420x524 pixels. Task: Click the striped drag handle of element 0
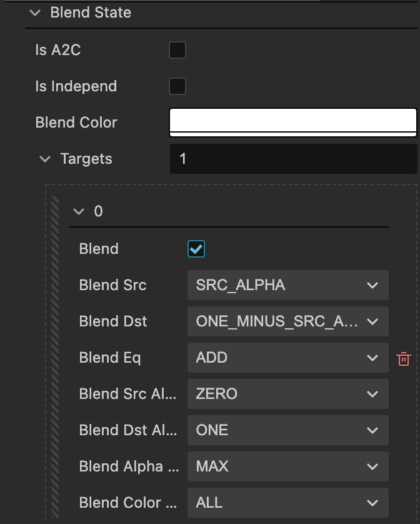(x=55, y=356)
